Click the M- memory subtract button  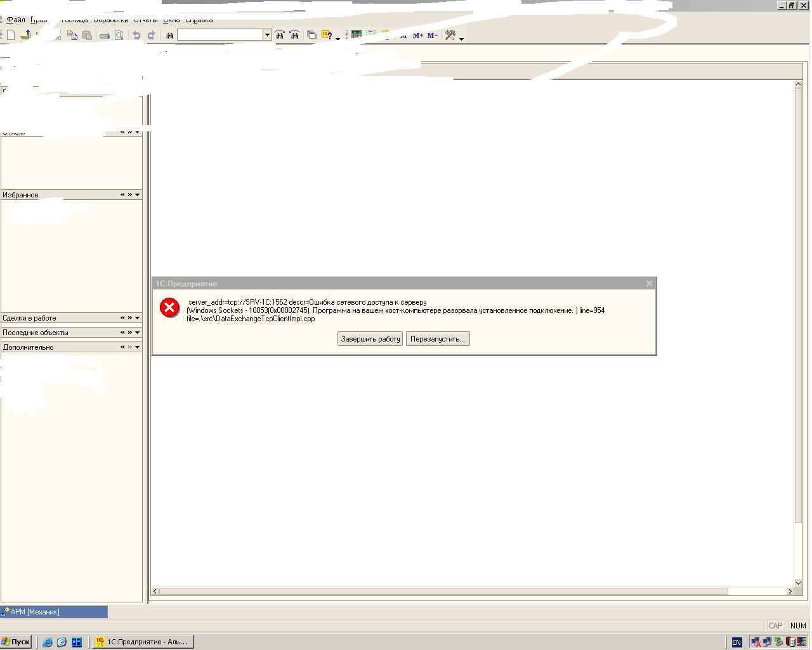[x=432, y=36]
